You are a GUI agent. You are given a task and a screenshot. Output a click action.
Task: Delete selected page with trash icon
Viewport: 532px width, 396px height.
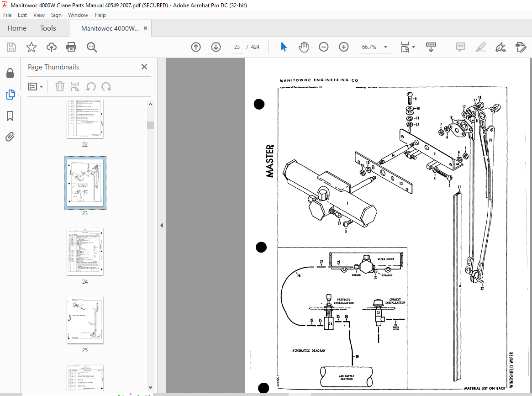[x=60, y=86]
